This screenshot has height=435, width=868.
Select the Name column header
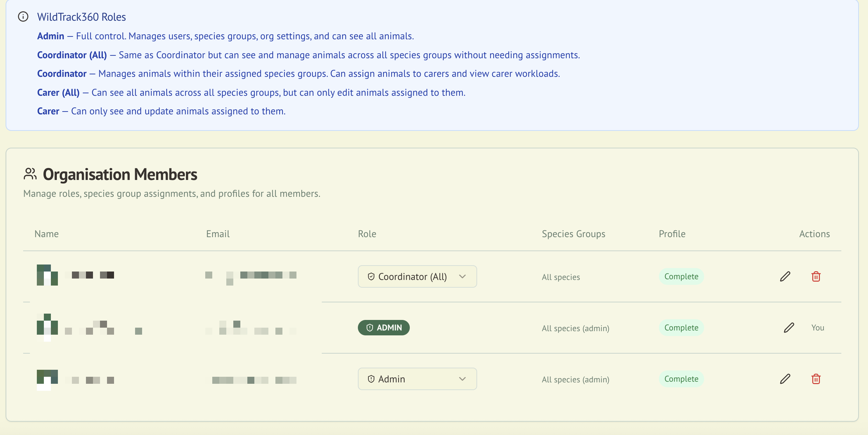47,234
